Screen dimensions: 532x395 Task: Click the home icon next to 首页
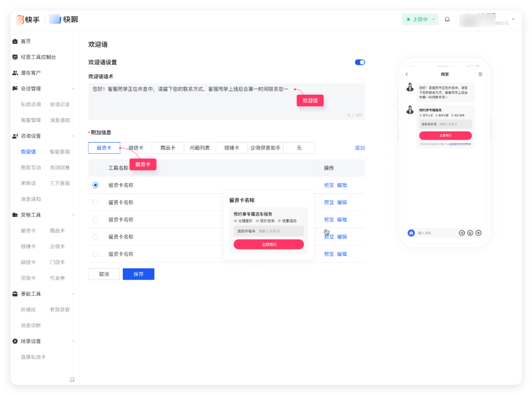click(x=15, y=41)
